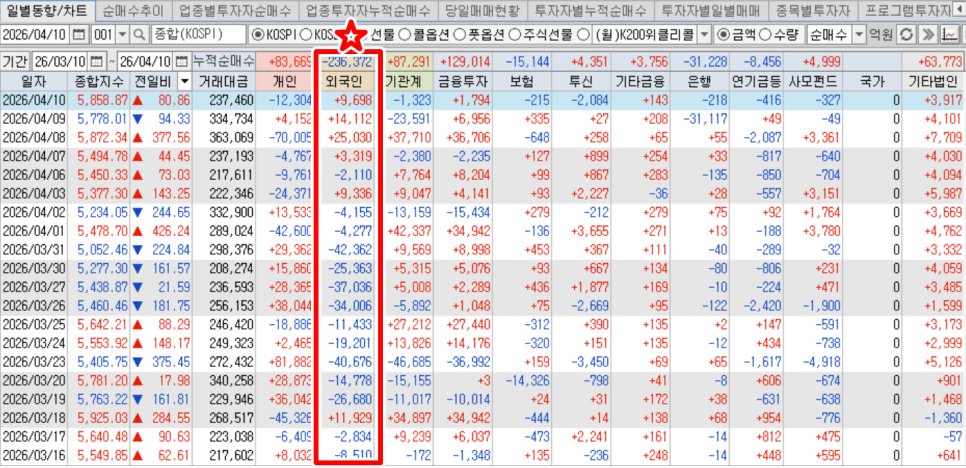Click the 거래대금 column header
The width and height of the screenshot is (966, 468).
tap(224, 81)
